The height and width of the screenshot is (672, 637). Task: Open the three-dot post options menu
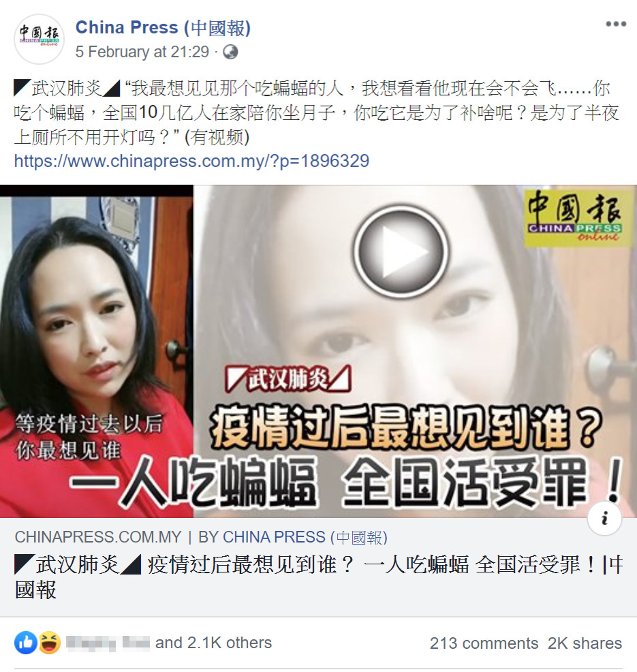(x=616, y=24)
